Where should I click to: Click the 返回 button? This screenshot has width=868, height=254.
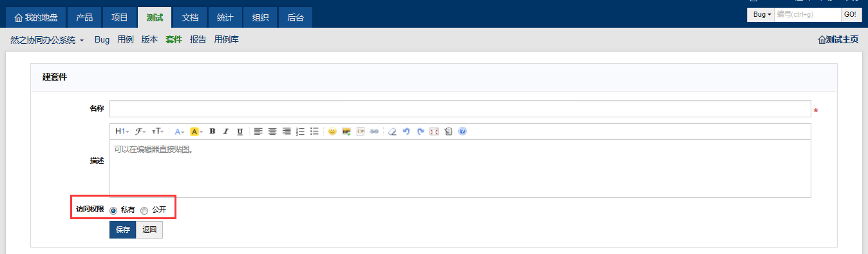pos(149,230)
